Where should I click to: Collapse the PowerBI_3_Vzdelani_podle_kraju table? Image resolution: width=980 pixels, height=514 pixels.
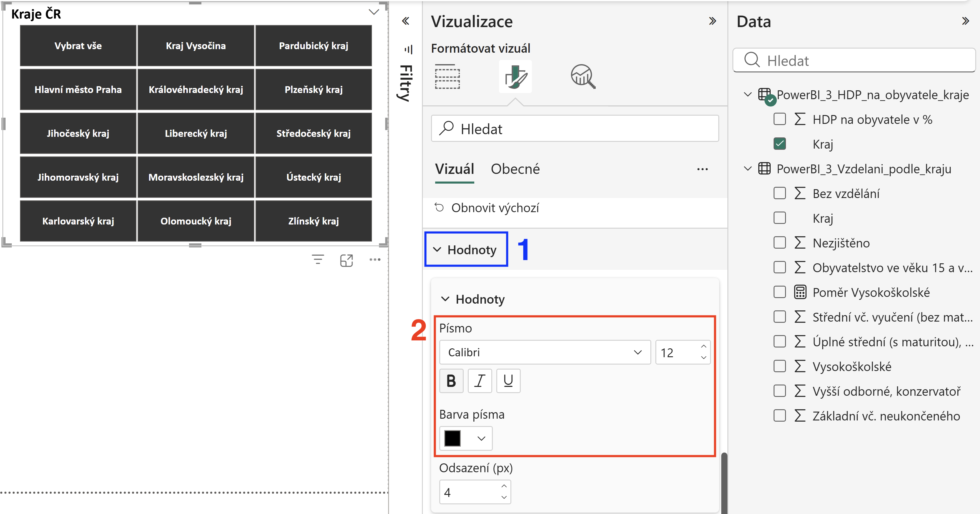tap(748, 169)
